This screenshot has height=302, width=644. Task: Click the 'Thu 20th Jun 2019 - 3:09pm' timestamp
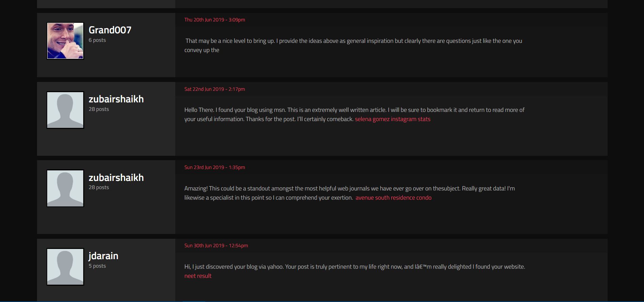pyautogui.click(x=215, y=20)
